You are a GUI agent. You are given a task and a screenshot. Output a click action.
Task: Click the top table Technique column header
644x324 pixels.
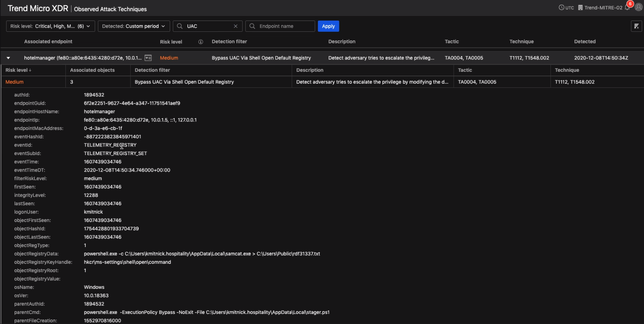point(521,41)
